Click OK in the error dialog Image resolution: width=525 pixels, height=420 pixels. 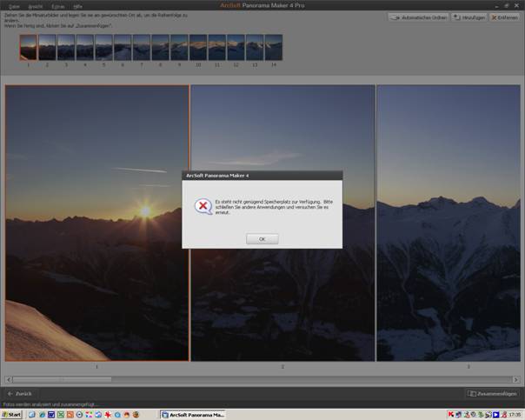pos(262,238)
